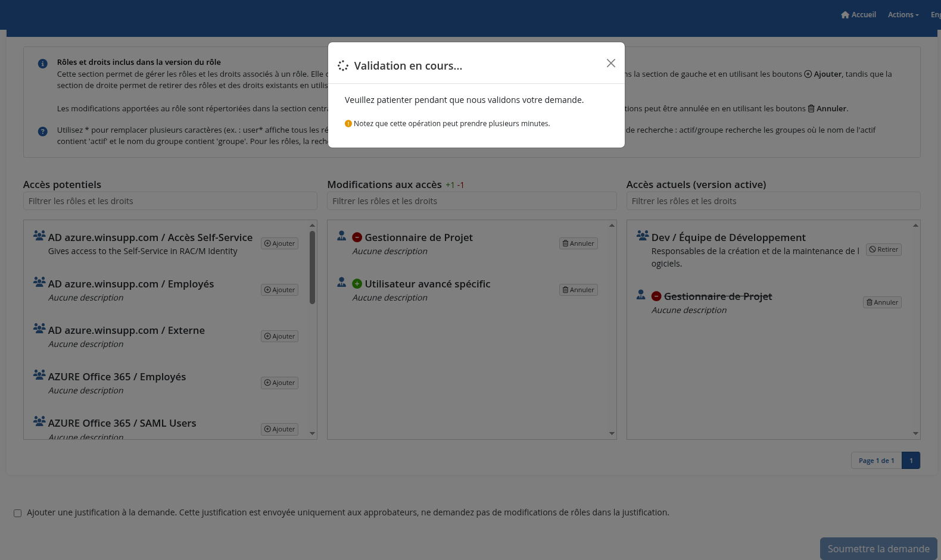This screenshot has width=941, height=560.
Task: Click the down arrow of the Accès potentiels scrollbar
Action: (312, 434)
